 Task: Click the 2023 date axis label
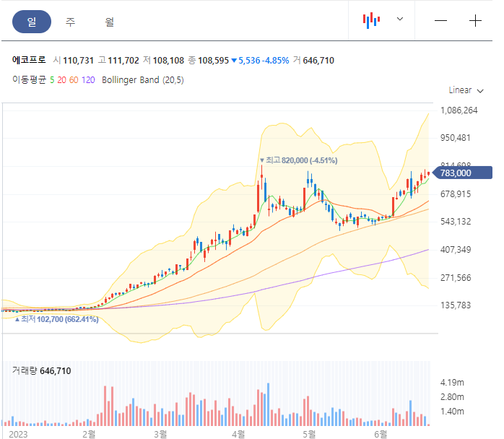coord(18,434)
